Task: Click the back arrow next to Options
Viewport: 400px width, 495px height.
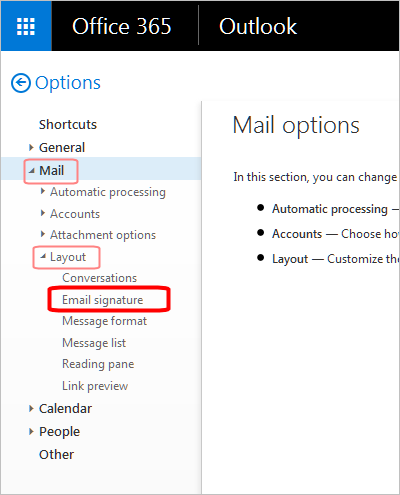Action: (x=21, y=83)
